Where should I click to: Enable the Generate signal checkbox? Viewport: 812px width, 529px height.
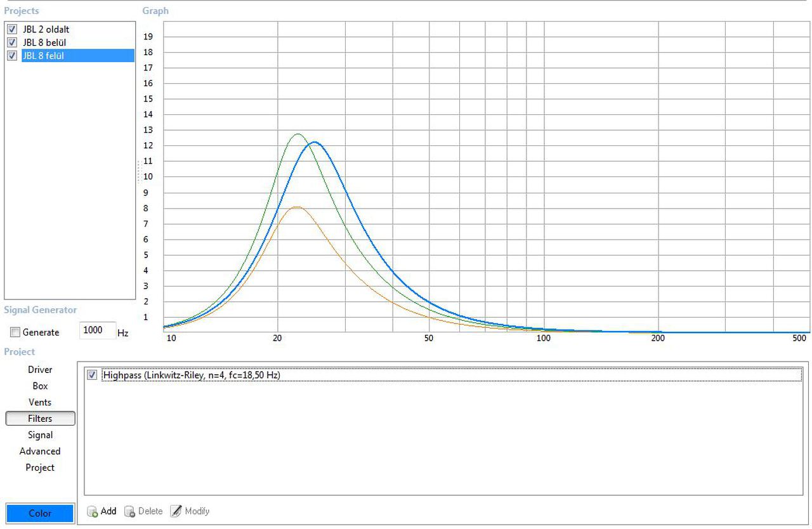click(x=15, y=332)
